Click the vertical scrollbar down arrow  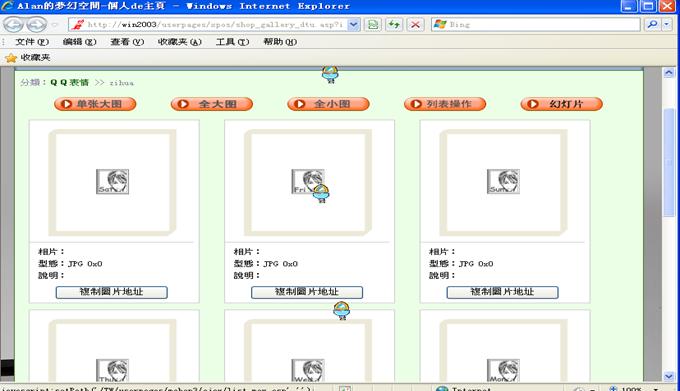pyautogui.click(x=669, y=376)
